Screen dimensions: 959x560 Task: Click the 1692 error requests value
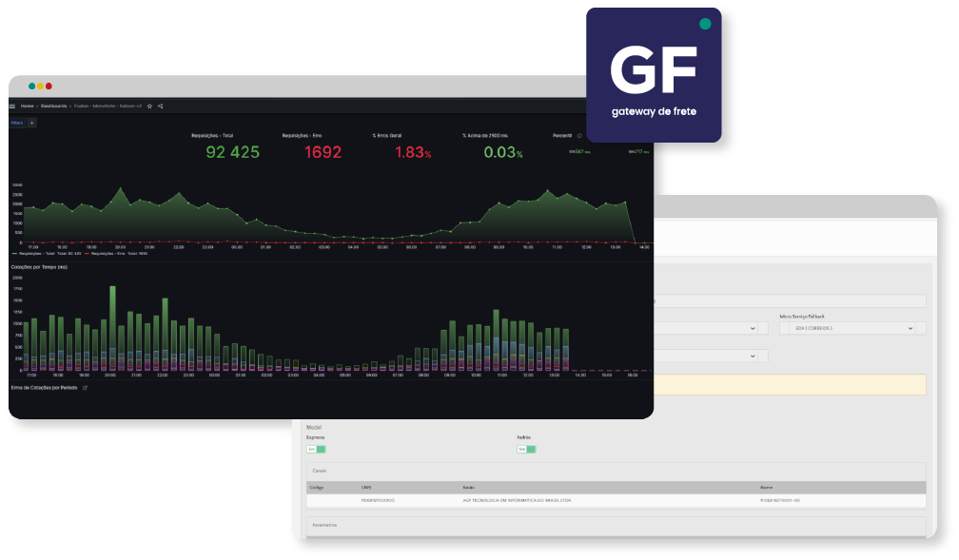coord(323,152)
